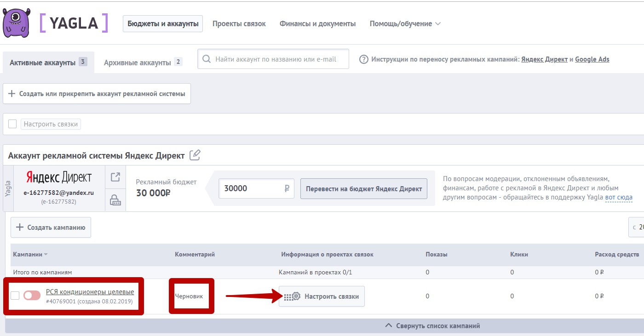Go to Проекты связок section
The image size is (644, 336).
click(x=239, y=23)
